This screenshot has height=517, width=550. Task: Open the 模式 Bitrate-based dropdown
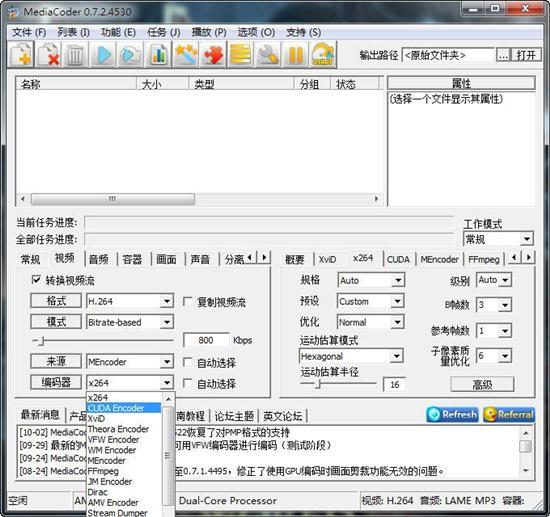click(167, 322)
